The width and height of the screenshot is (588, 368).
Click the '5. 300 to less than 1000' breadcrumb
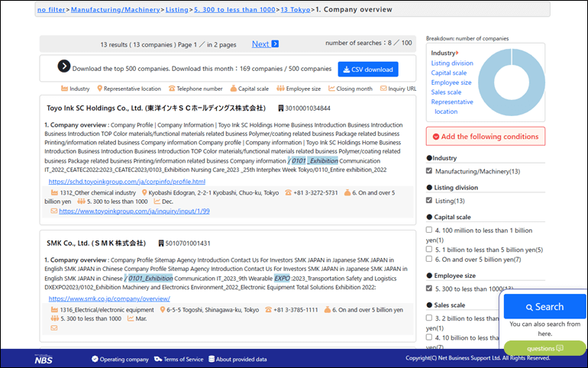[x=234, y=10]
